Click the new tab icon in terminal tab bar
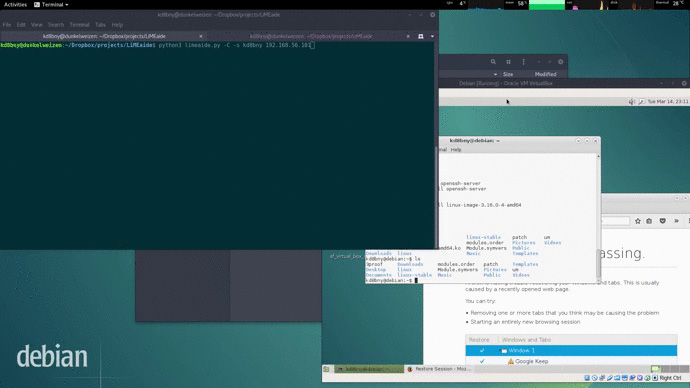690x388 pixels. coord(421,36)
